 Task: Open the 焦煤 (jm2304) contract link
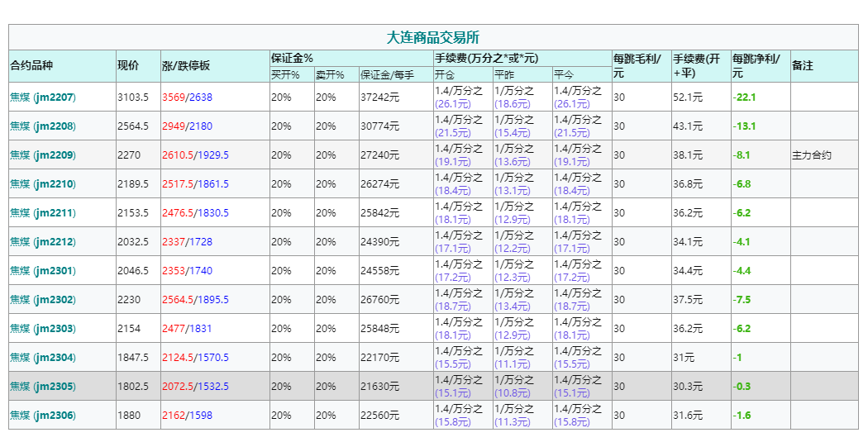(43, 358)
